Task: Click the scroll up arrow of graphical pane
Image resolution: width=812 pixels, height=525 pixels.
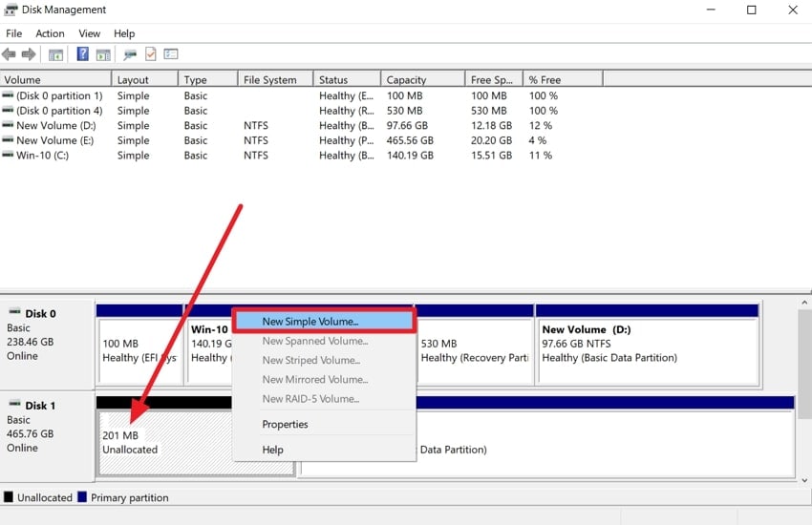Action: coord(804,303)
